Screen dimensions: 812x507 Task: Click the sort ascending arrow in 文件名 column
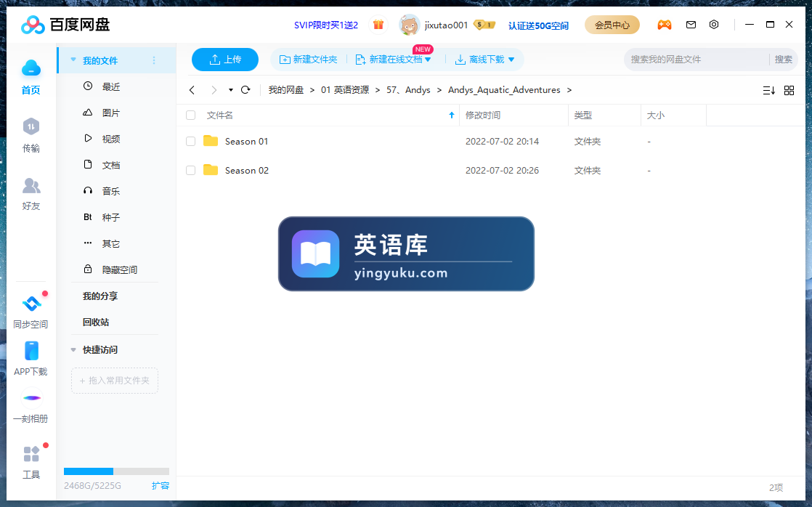pyautogui.click(x=452, y=115)
